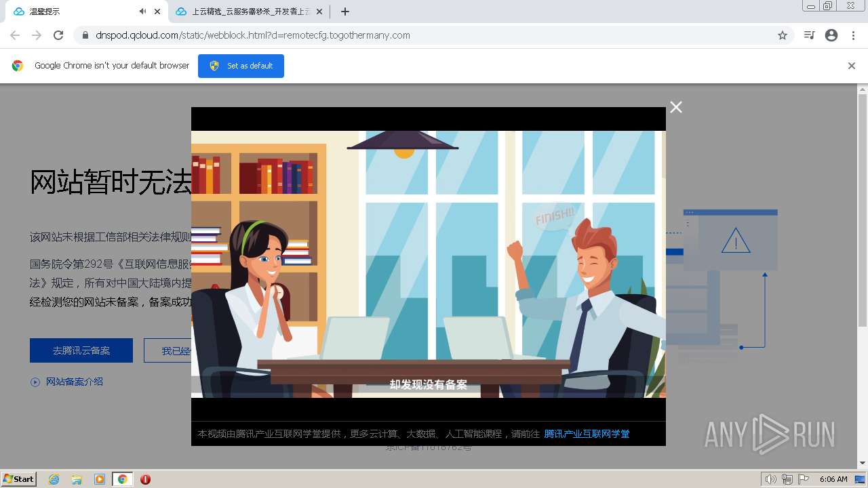The image size is (868, 488).
Task: Open site info via the lock icon
Action: click(85, 35)
